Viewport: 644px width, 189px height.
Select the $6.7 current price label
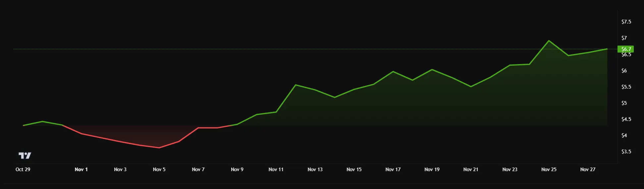[626, 49]
